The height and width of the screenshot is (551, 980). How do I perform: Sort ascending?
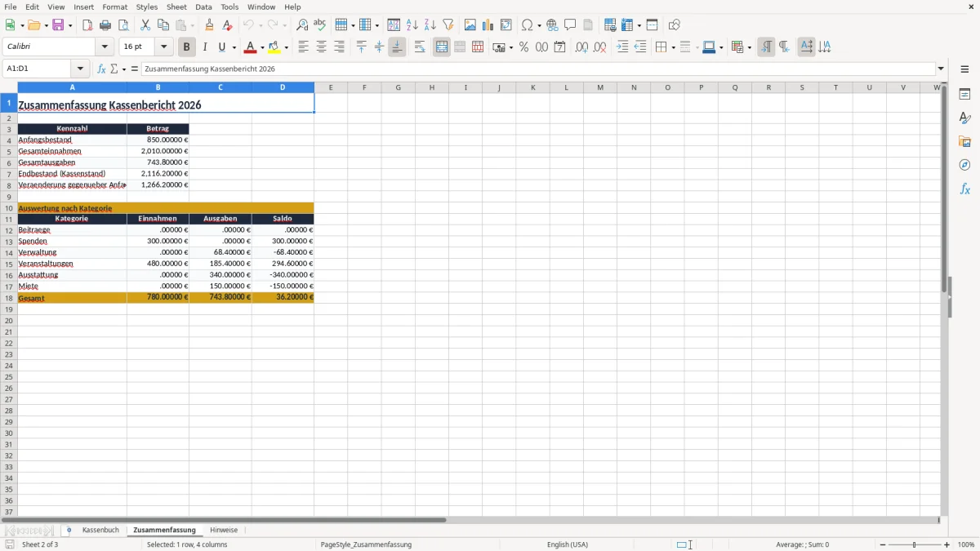(412, 25)
